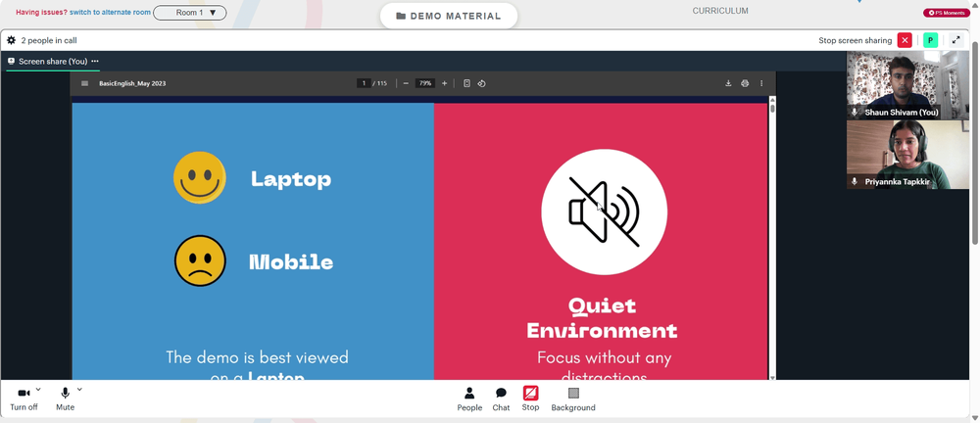The height and width of the screenshot is (423, 980).
Task: Click the green P participant avatar
Action: coord(931,40)
